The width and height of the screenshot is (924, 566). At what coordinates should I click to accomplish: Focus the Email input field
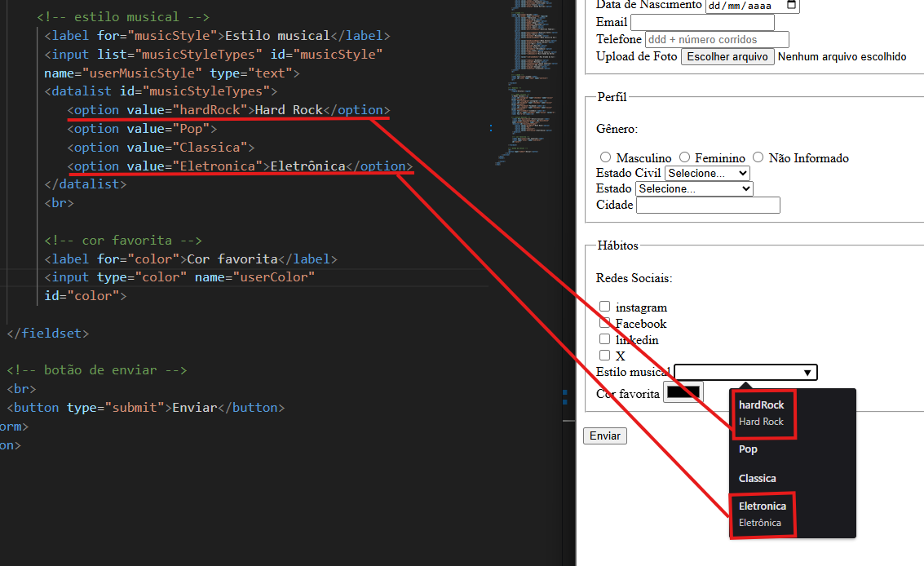click(x=702, y=22)
